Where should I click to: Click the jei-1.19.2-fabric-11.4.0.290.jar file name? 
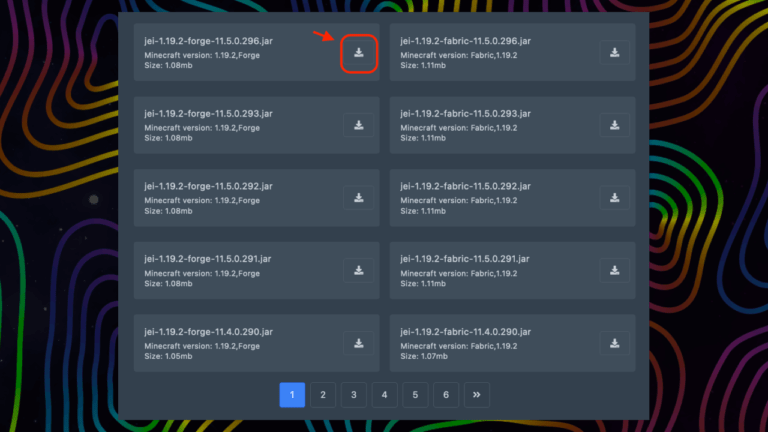click(465, 331)
